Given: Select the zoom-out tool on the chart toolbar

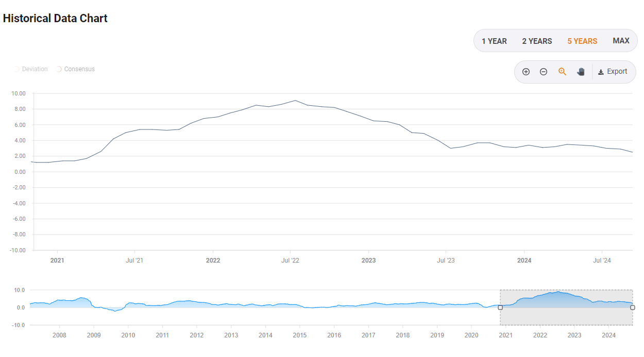Looking at the screenshot, I should click(544, 72).
